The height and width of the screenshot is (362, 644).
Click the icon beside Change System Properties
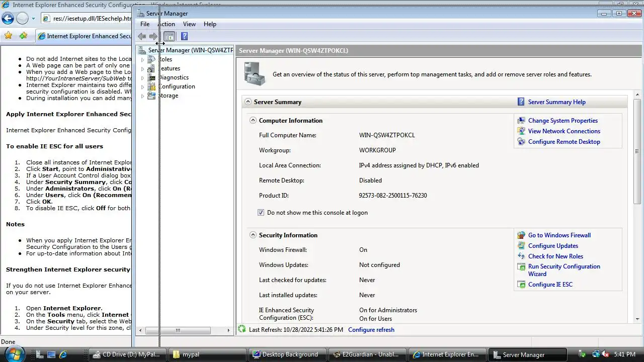(521, 121)
